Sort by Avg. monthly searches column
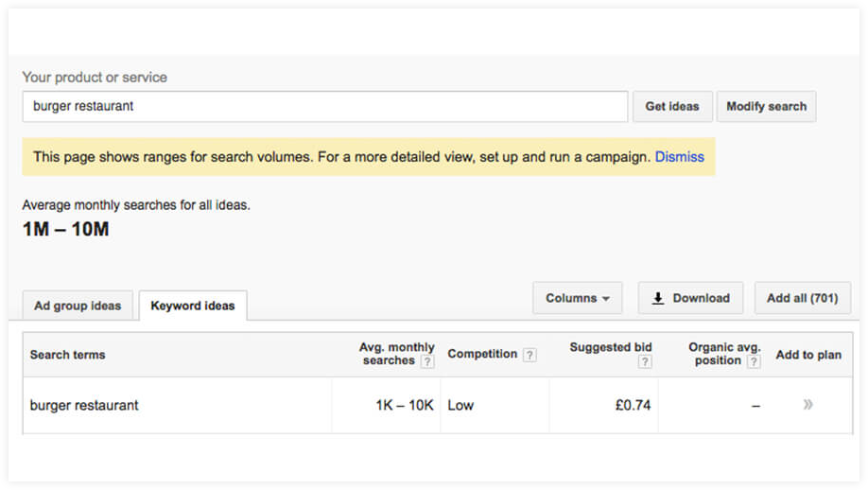The image size is (868, 490). coord(396,354)
